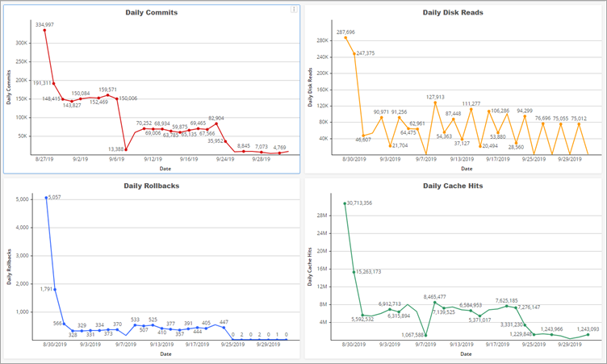Click the 1,791 data point on blue line

(x=55, y=289)
